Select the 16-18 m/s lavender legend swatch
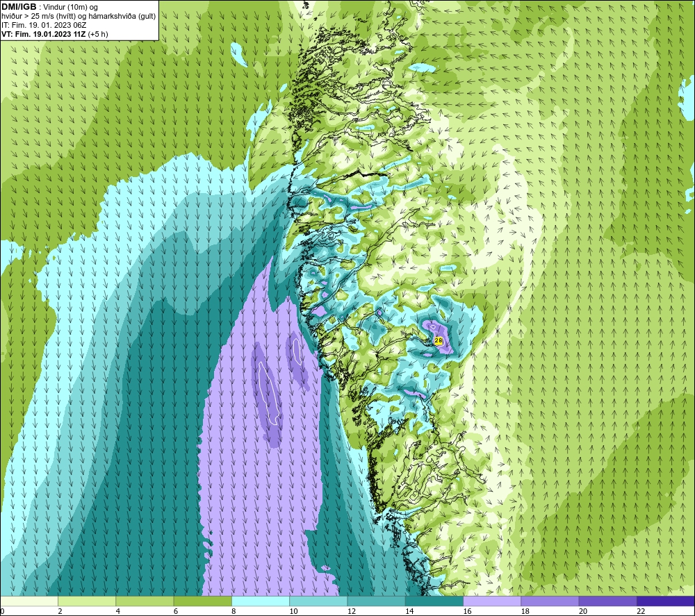Viewport: 695px width, 616px height. click(492, 601)
